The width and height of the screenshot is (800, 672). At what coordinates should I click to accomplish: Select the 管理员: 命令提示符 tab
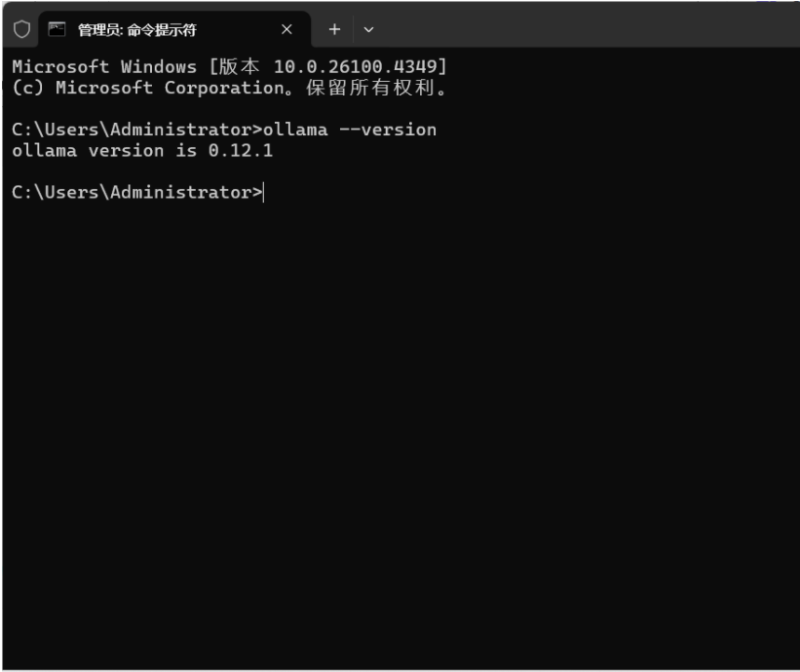click(x=136, y=30)
